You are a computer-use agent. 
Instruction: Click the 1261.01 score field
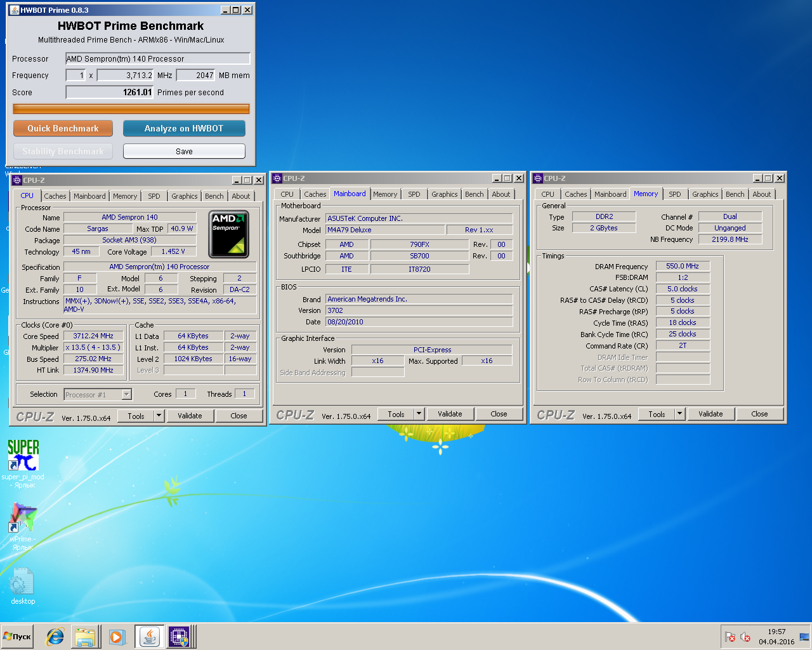tap(110, 92)
